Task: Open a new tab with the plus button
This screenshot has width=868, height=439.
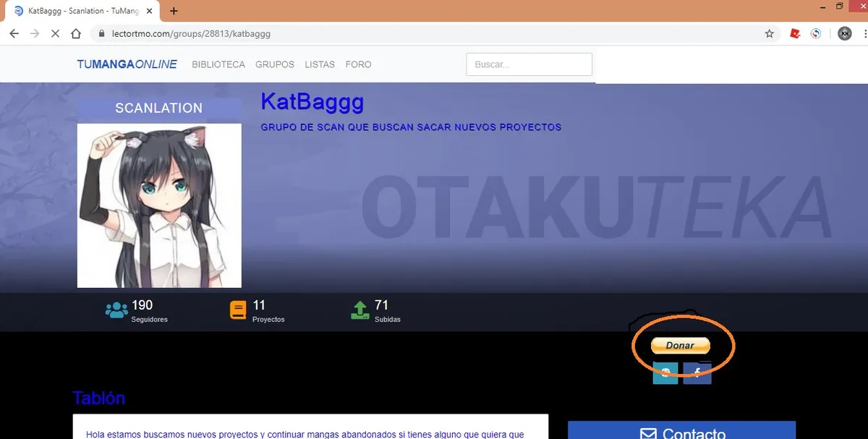Action: coord(174,11)
